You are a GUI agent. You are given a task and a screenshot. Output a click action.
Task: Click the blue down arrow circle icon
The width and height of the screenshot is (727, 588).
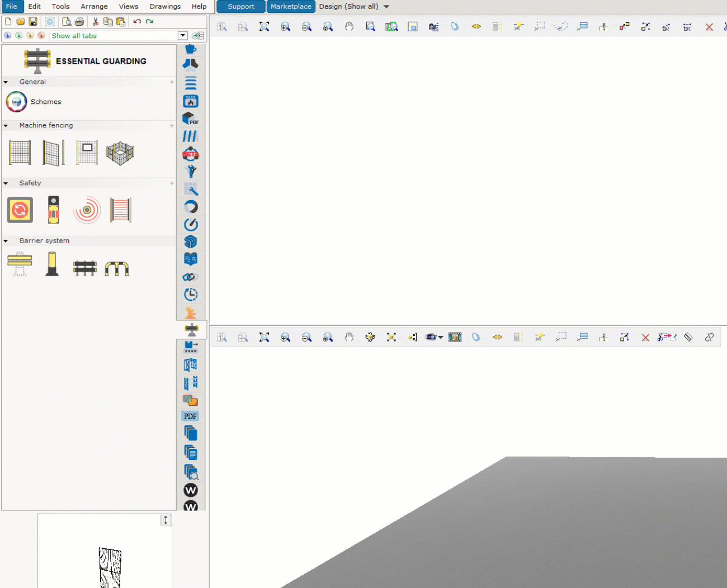click(7, 35)
